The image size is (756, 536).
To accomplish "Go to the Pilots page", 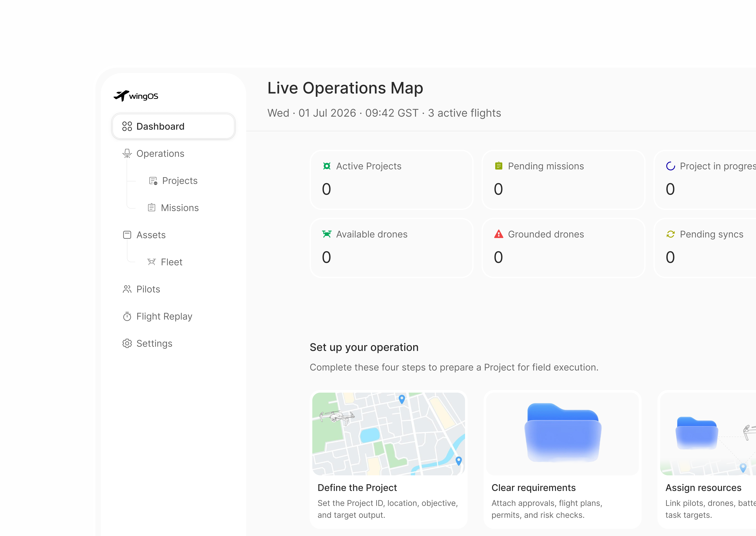I will pos(173,289).
